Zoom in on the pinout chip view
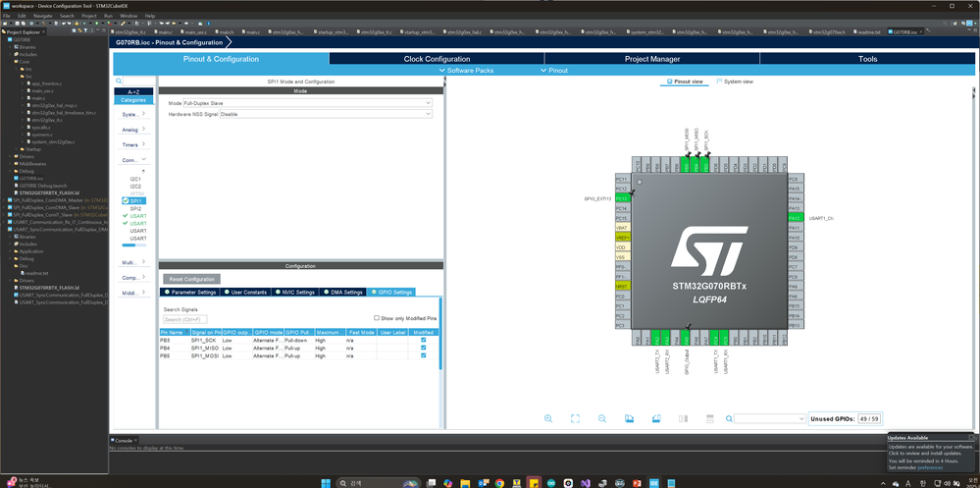 (548, 418)
